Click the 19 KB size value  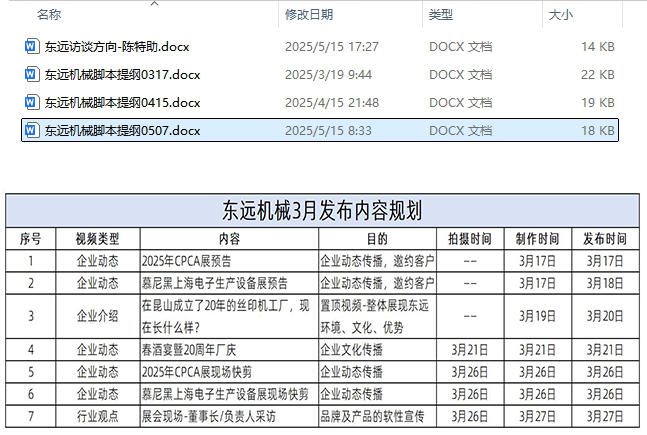[598, 103]
